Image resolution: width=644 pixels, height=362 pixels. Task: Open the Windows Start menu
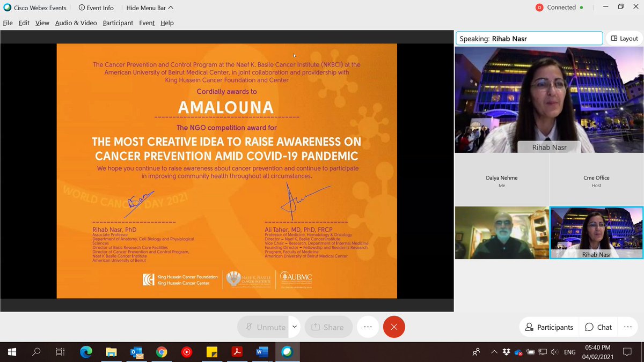[x=12, y=352]
